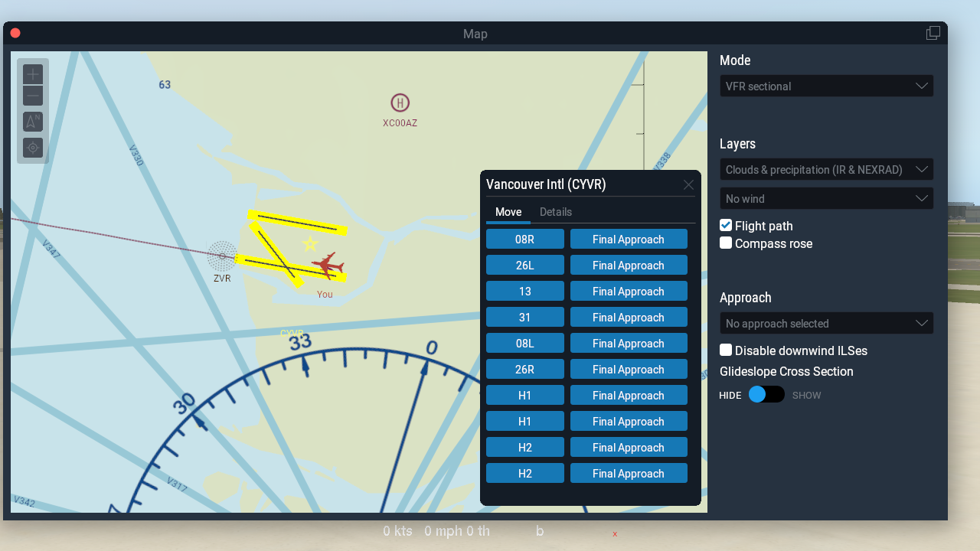The image size is (980, 551).
Task: Start Final Approach for runway 26L
Action: [629, 265]
